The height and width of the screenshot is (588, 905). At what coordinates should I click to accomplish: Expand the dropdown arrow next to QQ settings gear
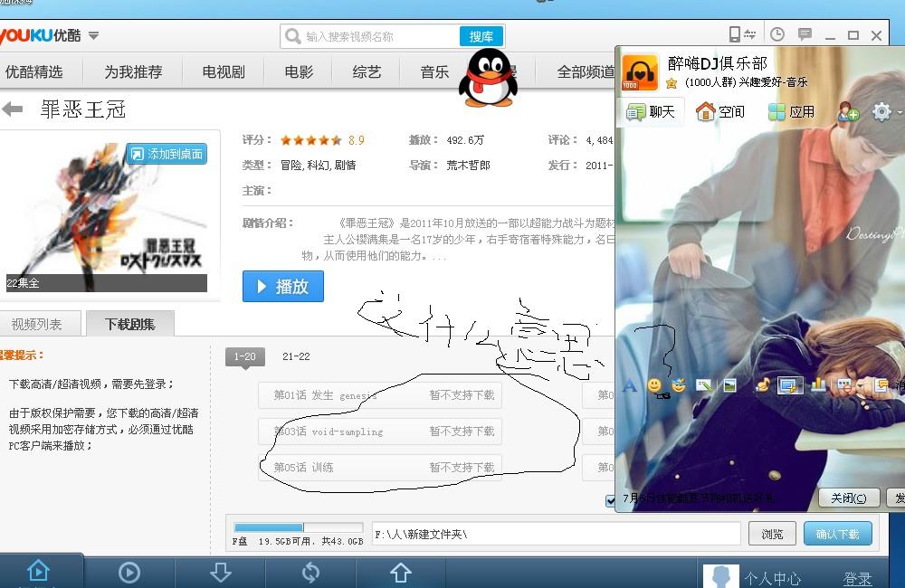(x=900, y=112)
